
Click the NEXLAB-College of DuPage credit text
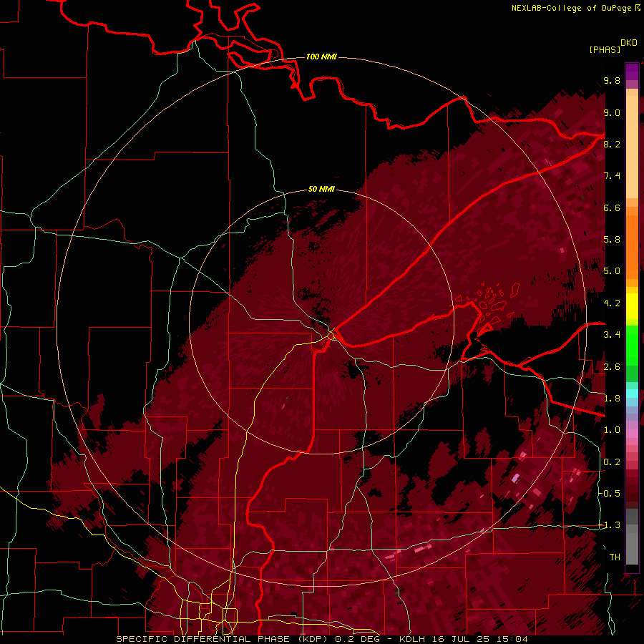[x=571, y=8]
